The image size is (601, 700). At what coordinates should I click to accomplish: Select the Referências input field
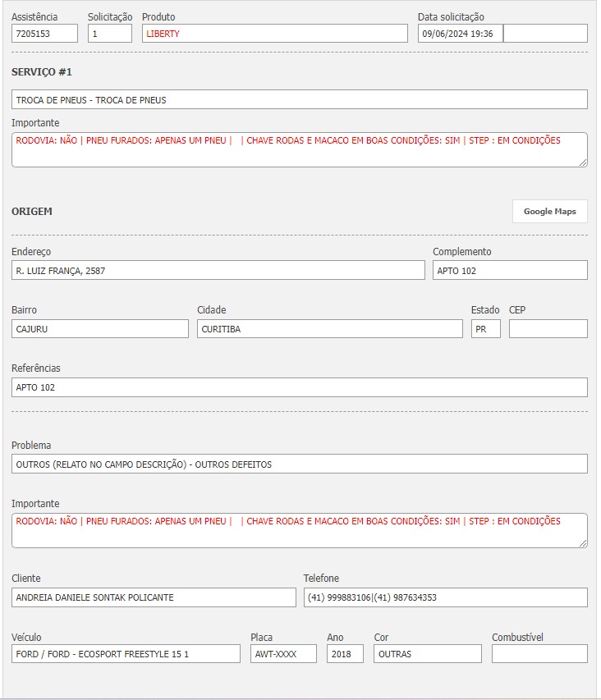tap(299, 387)
